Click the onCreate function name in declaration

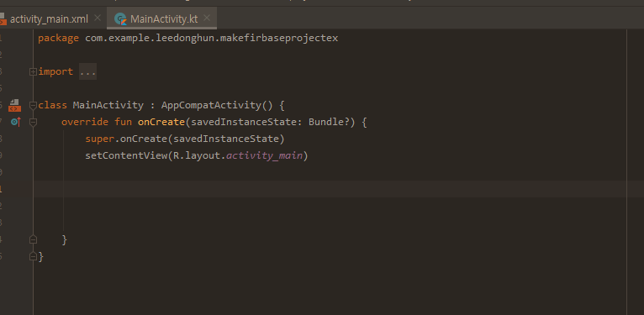click(161, 123)
